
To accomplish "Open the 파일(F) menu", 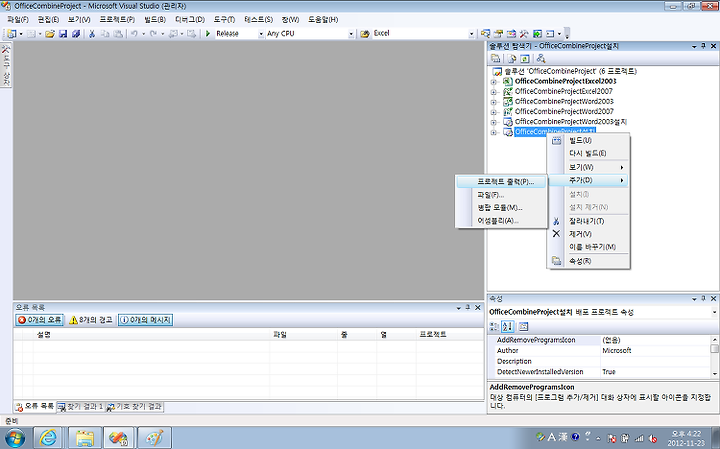I will [x=18, y=19].
